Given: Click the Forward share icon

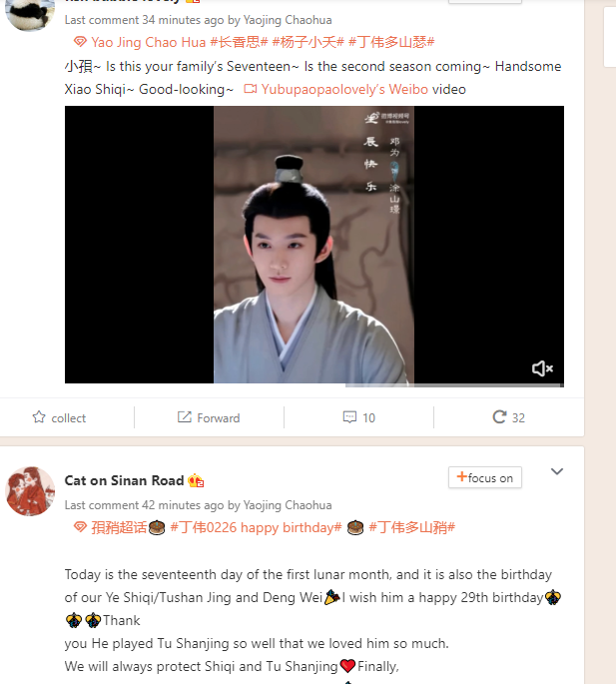Looking at the screenshot, I should coord(184,417).
